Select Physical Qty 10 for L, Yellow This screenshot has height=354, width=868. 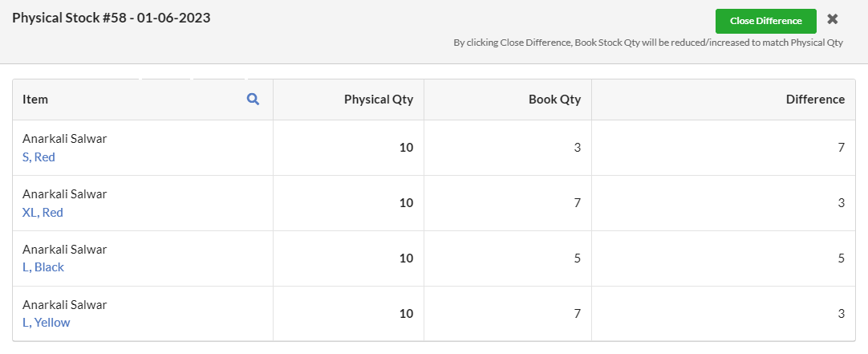tap(406, 314)
